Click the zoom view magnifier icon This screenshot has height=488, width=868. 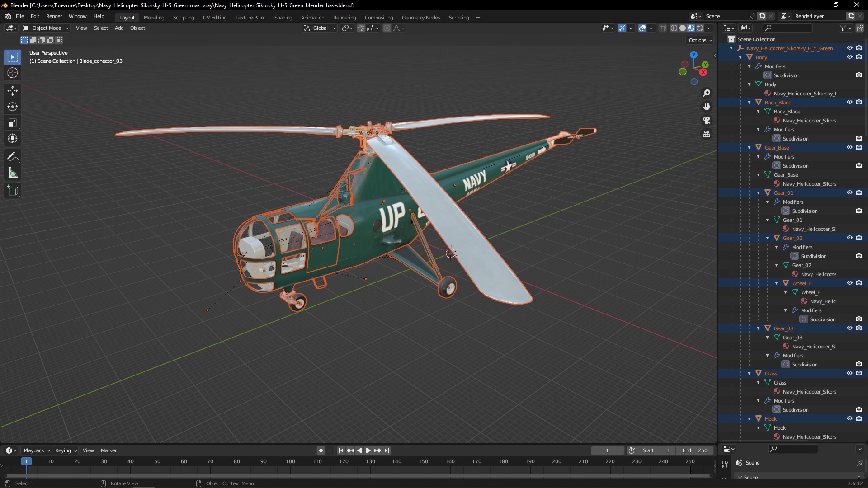[x=707, y=93]
